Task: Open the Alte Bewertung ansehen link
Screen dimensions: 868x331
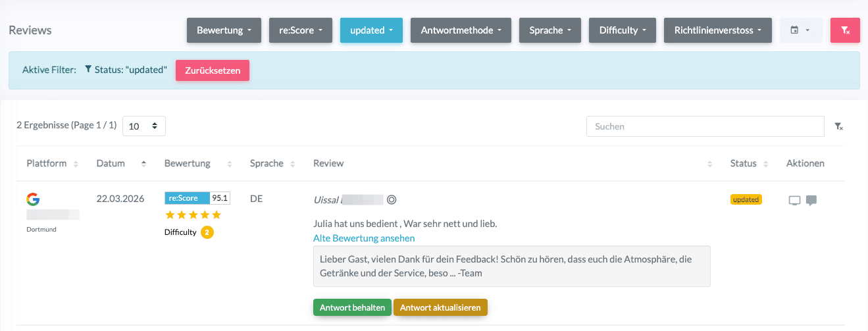Action: click(x=364, y=238)
